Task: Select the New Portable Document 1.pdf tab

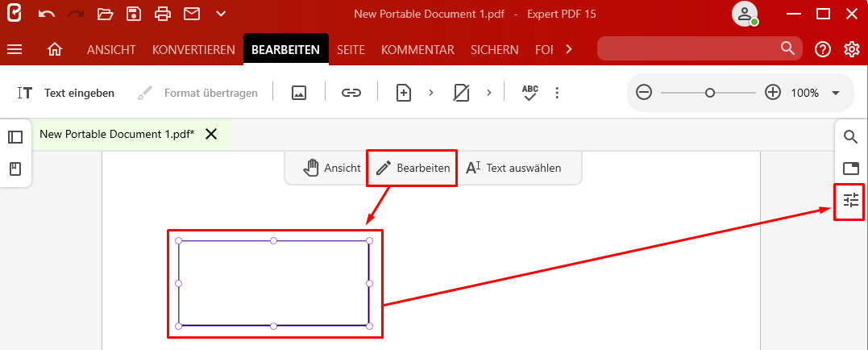Action: (117, 134)
